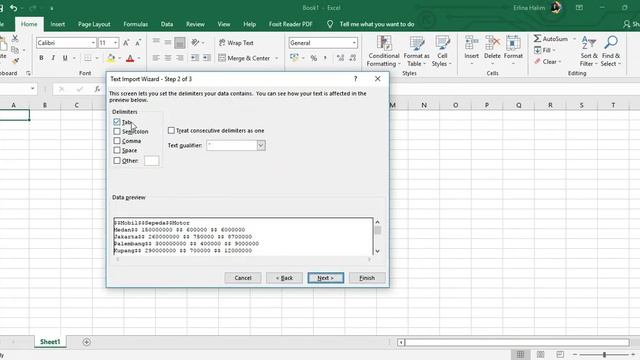Enable Treat consecutive delimiters as one
The height and width of the screenshot is (360, 640).
coord(171,131)
